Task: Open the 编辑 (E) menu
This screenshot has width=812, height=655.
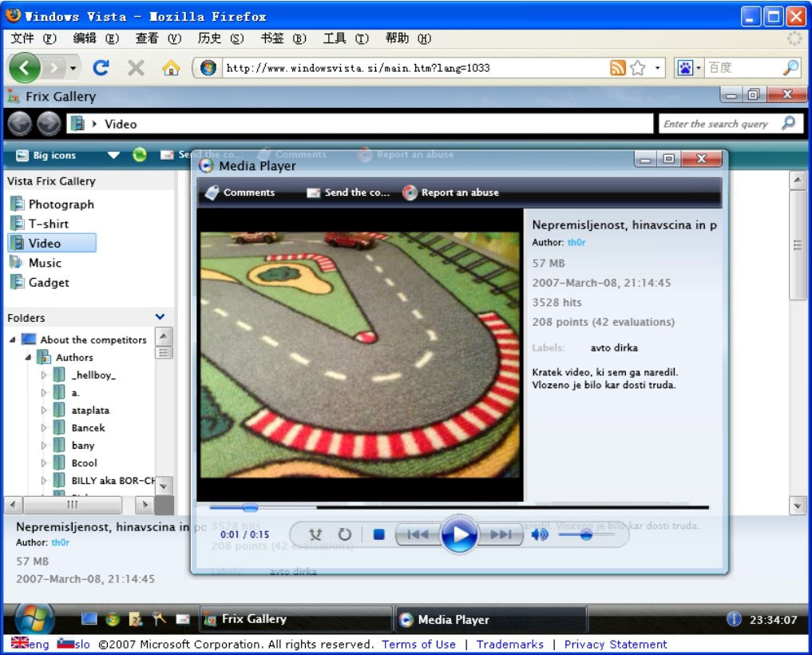Action: pyautogui.click(x=96, y=38)
